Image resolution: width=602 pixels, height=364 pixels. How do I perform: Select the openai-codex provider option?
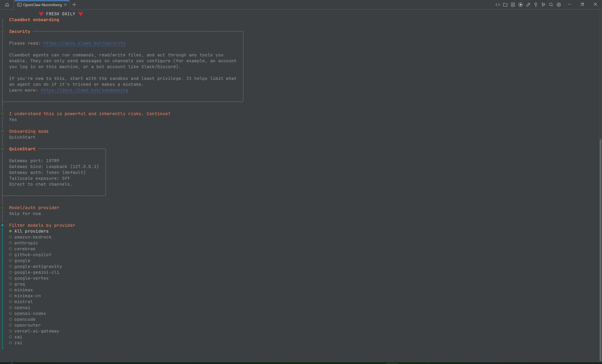pyautogui.click(x=27, y=314)
